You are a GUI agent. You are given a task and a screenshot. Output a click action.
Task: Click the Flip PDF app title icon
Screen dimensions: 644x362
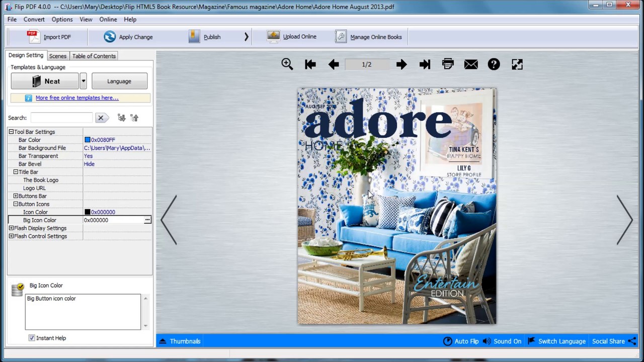click(8, 7)
